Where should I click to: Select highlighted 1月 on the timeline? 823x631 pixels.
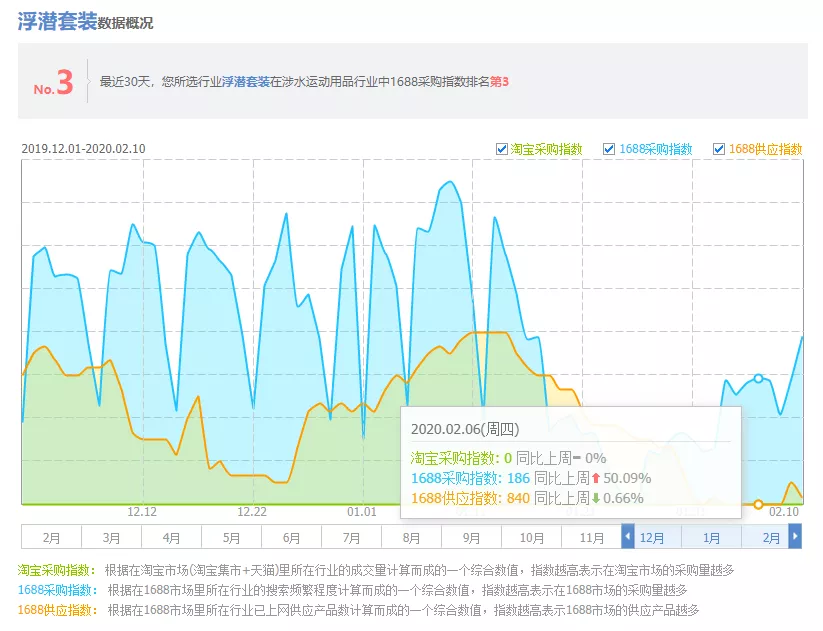click(712, 538)
